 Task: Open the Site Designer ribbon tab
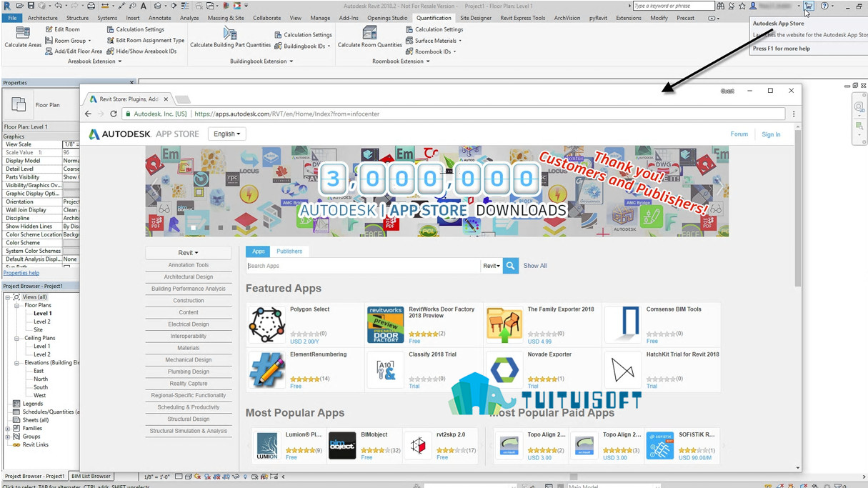(x=476, y=18)
